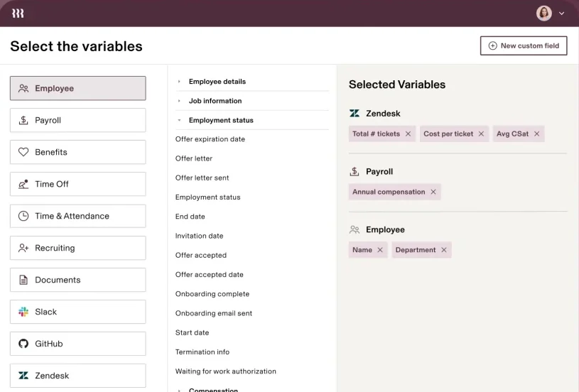Add the Offer letter sent variable
This screenshot has width=579, height=392.
(x=202, y=178)
